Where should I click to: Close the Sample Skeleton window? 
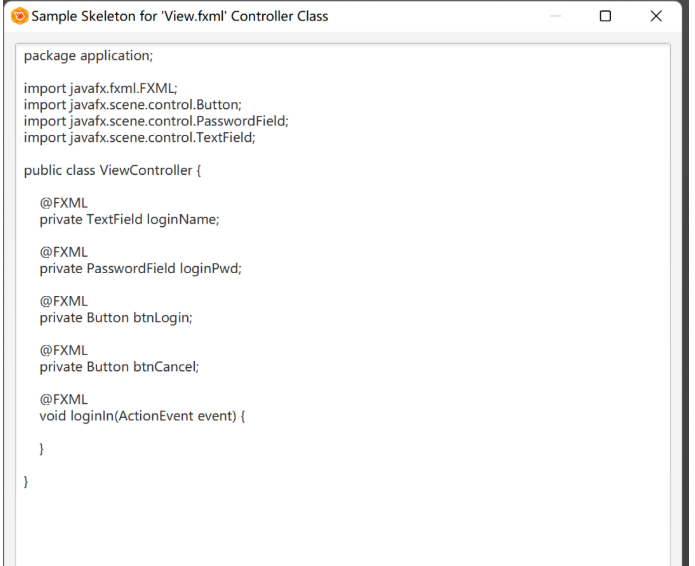point(656,16)
